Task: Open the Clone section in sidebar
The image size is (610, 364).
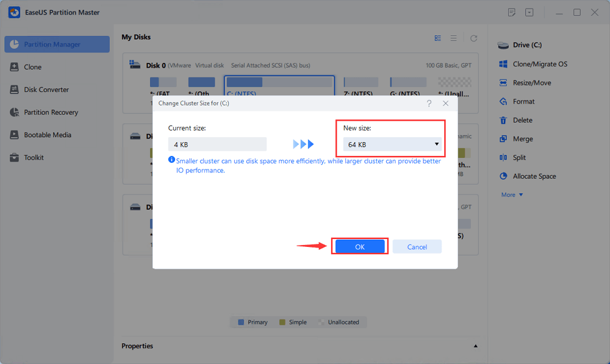Action: pos(33,67)
